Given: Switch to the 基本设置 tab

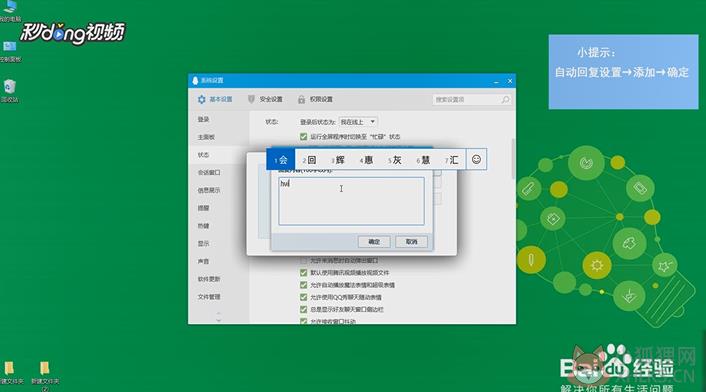Looking at the screenshot, I should pos(215,99).
